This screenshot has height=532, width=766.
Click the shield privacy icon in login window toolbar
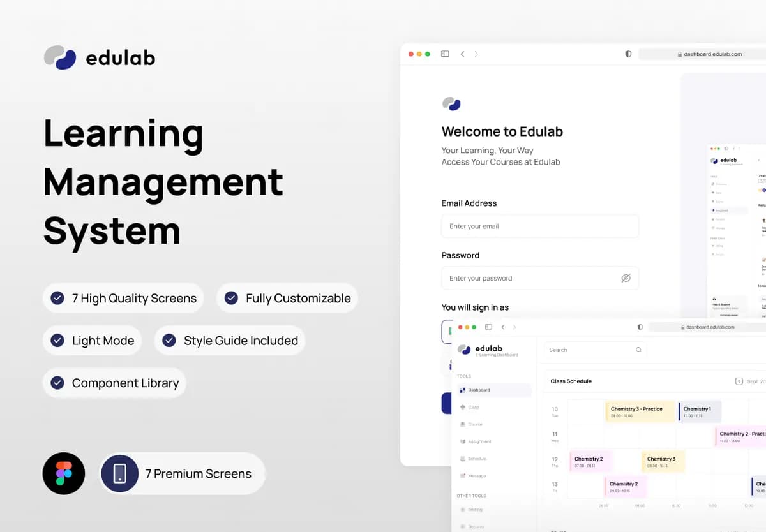pos(628,54)
